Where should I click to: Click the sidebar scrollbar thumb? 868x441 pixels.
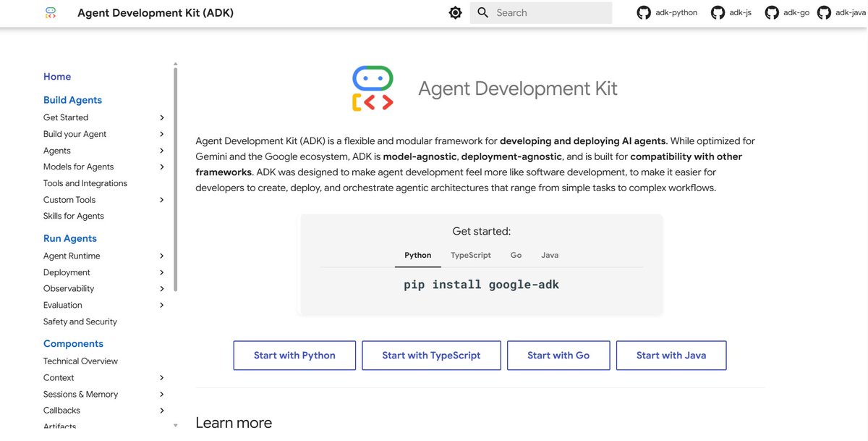tap(175, 181)
